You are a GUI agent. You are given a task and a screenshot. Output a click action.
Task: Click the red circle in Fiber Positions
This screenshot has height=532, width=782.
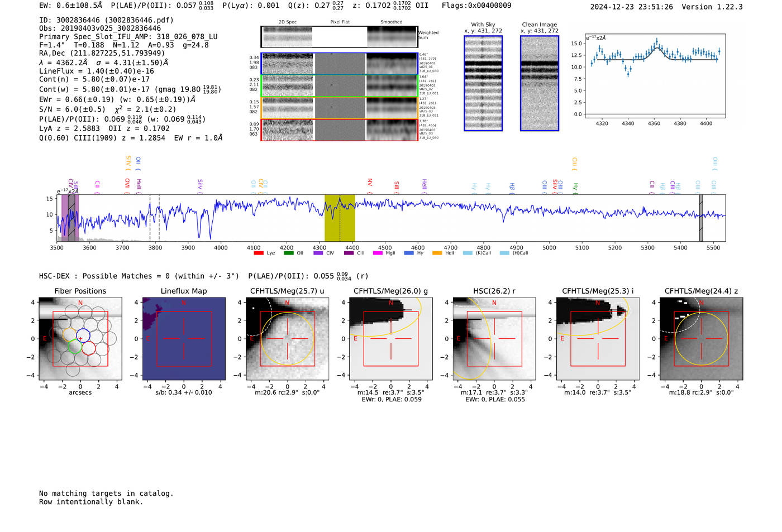(89, 349)
